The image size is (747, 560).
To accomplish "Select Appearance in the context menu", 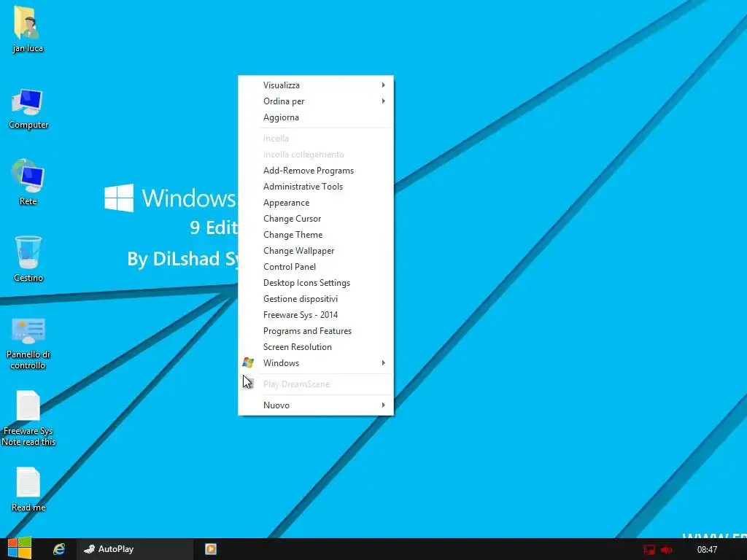I will click(316, 203).
